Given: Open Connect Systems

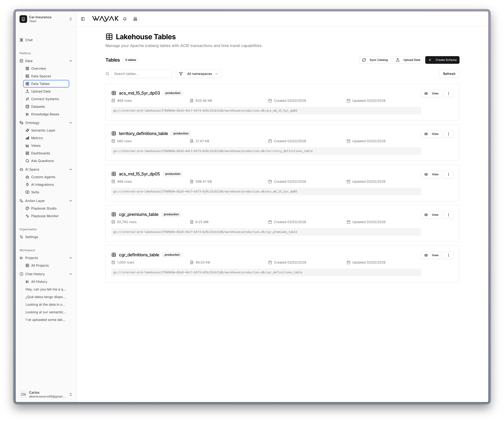Looking at the screenshot, I should 46,99.
